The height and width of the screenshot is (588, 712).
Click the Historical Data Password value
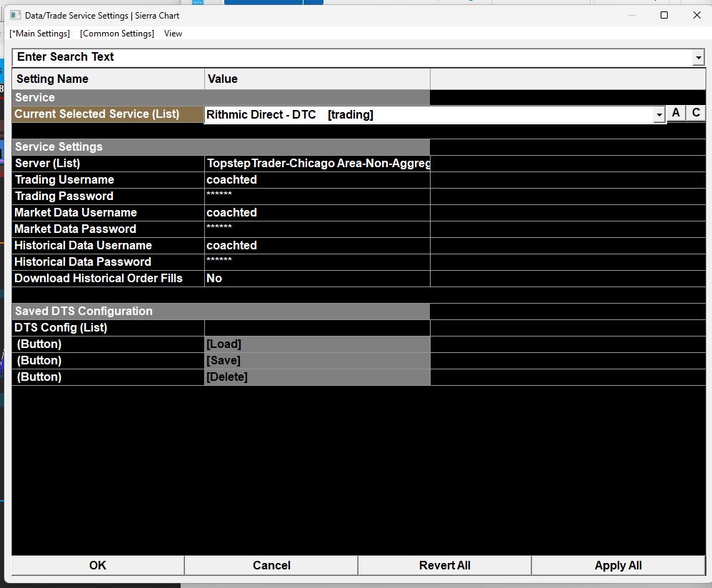[x=317, y=261]
